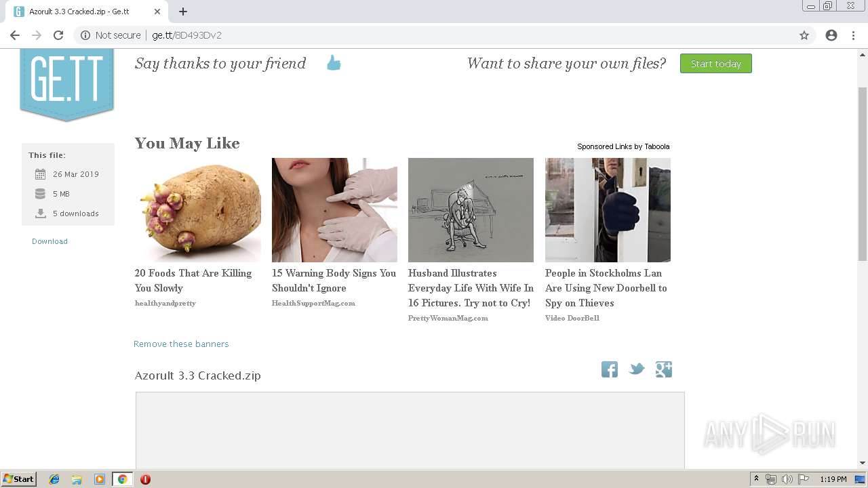
Task: Select the Azorult 3.3 Cracked.zip - Ge.tt tab
Action: pyautogui.click(x=85, y=12)
